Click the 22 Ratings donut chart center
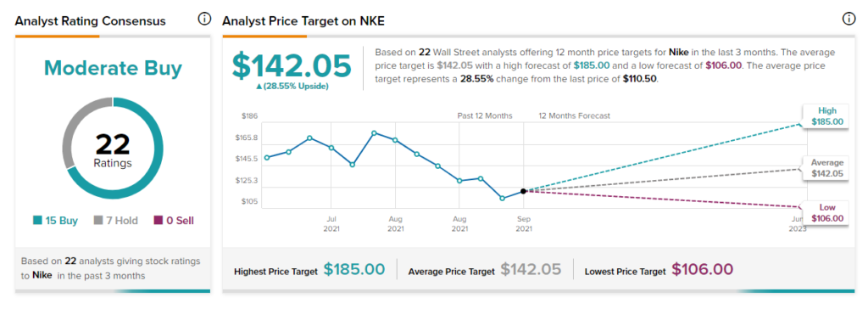This screenshot has width=868, height=309. (113, 149)
